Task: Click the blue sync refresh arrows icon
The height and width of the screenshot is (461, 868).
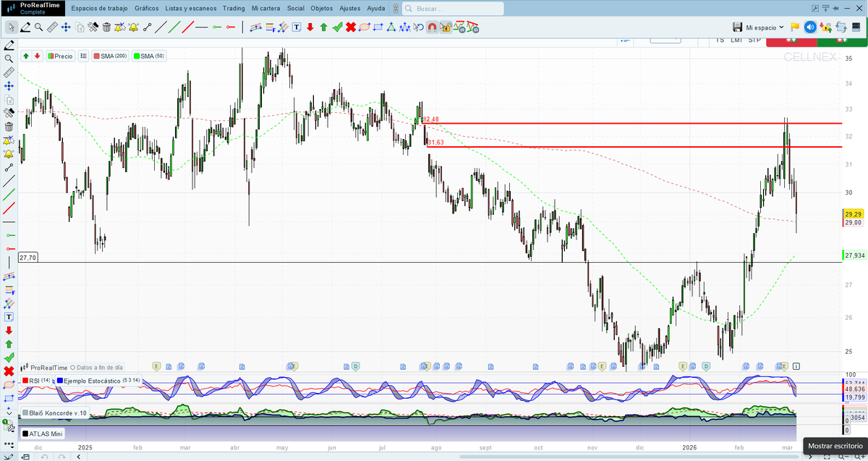Action: [x=841, y=27]
